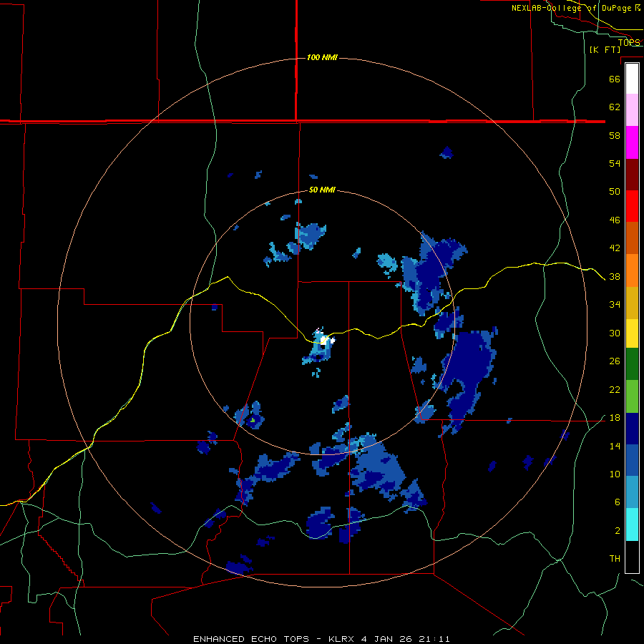Click the 58 value on the legend
This screenshot has width=644, height=644.
click(x=615, y=135)
